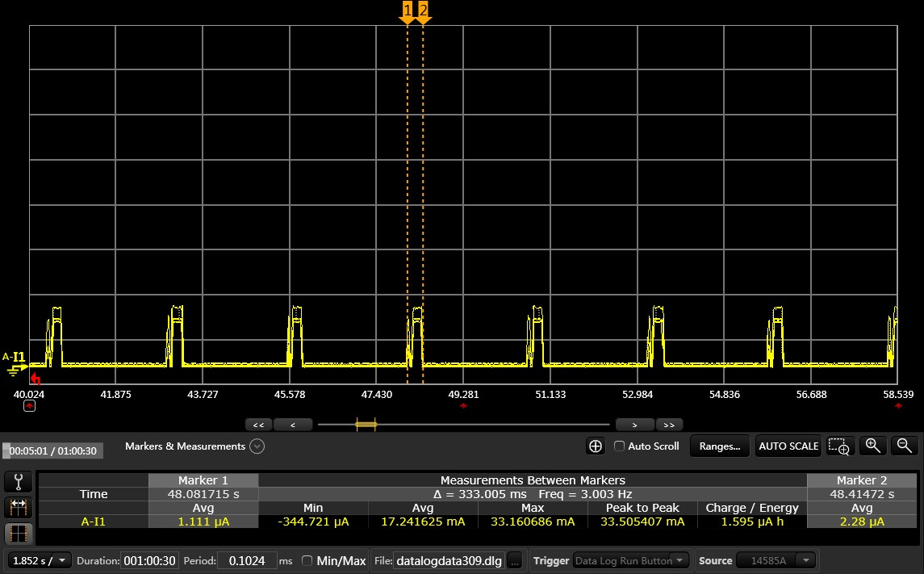Screen dimensions: 924x574
Task: Enable the Auto Scroll checkbox
Action: (x=619, y=446)
